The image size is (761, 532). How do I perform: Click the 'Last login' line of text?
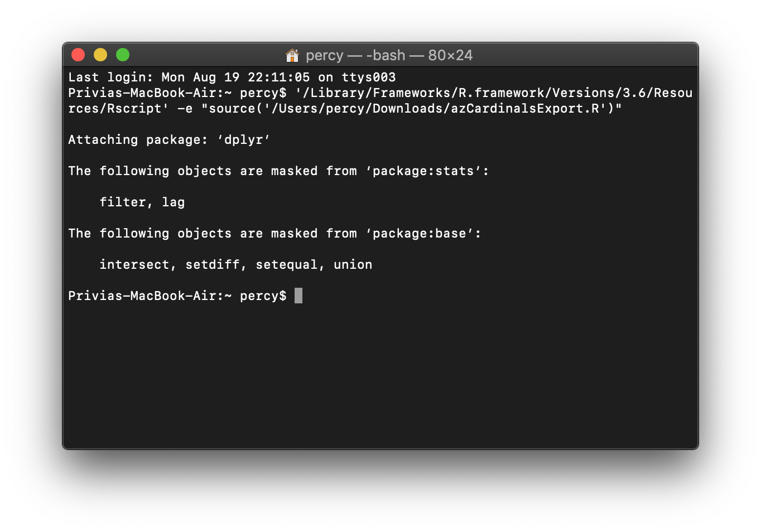[232, 78]
